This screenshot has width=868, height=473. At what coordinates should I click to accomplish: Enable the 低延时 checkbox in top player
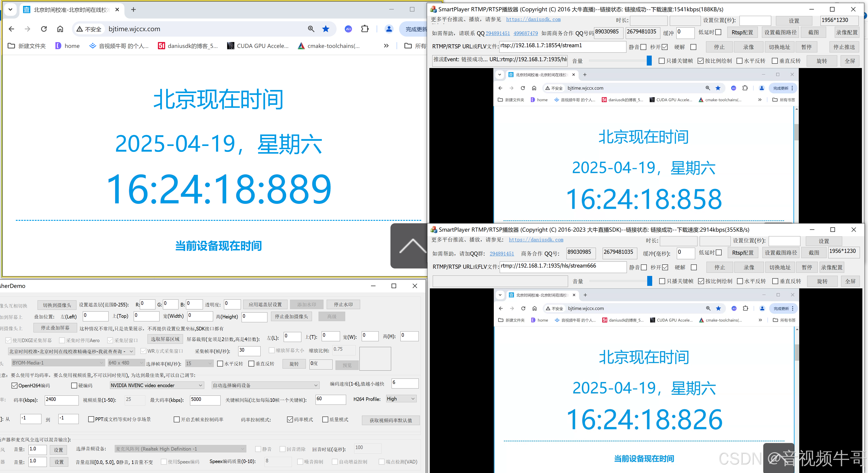pos(718,32)
